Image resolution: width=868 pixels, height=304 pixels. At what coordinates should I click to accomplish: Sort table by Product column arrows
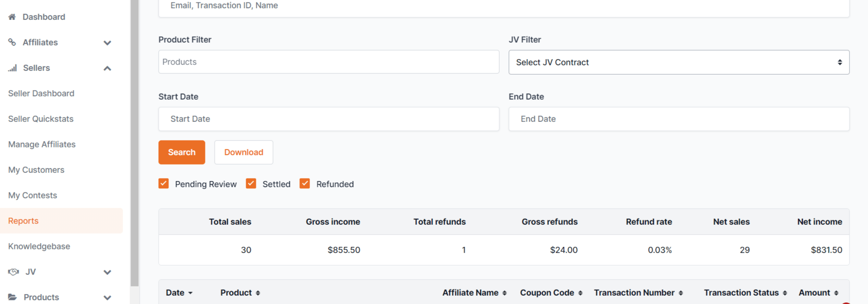pos(258,293)
